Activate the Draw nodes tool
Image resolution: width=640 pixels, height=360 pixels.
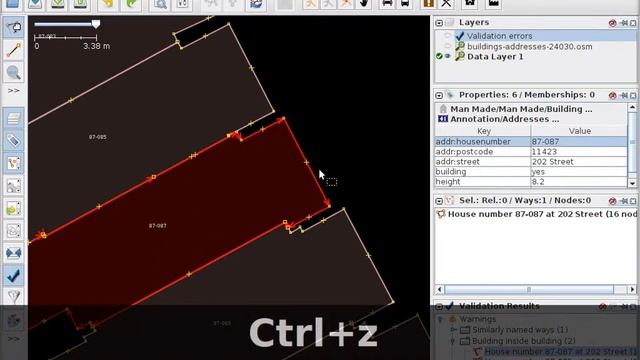[13, 50]
